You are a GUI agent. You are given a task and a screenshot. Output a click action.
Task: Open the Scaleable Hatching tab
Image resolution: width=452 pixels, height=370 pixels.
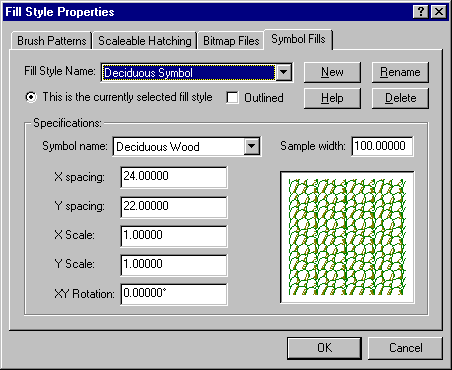(145, 41)
